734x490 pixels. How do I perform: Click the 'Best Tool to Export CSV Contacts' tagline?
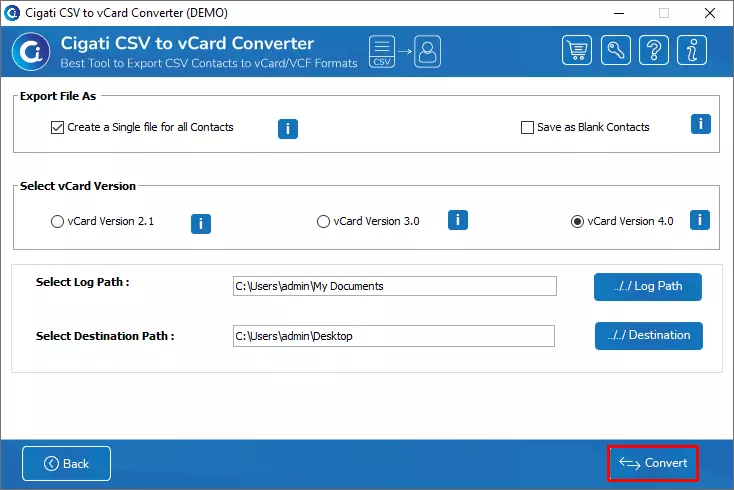pyautogui.click(x=209, y=63)
